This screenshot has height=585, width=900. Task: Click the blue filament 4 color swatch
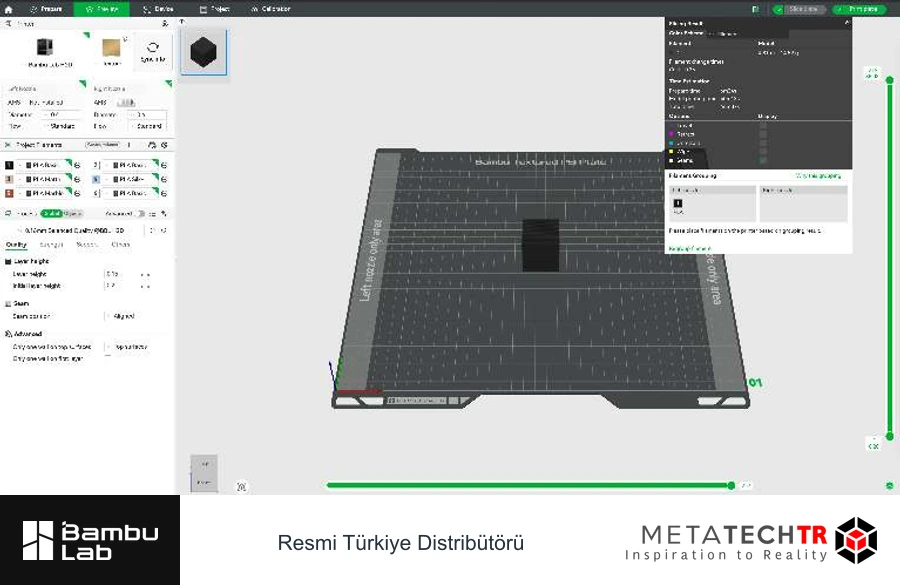96,179
